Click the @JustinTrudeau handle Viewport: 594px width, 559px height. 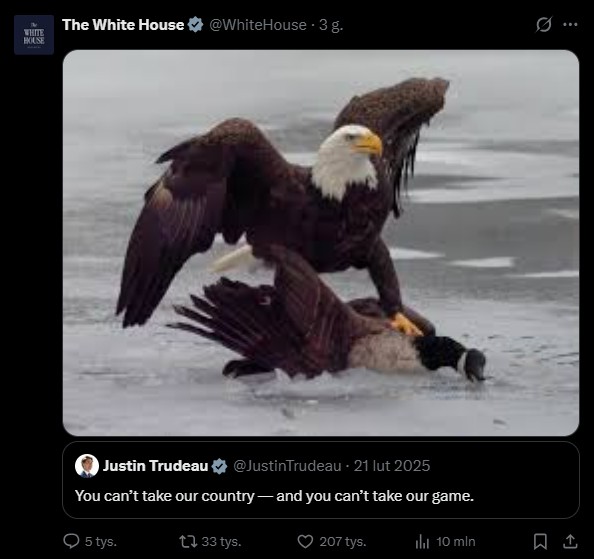[x=287, y=466]
